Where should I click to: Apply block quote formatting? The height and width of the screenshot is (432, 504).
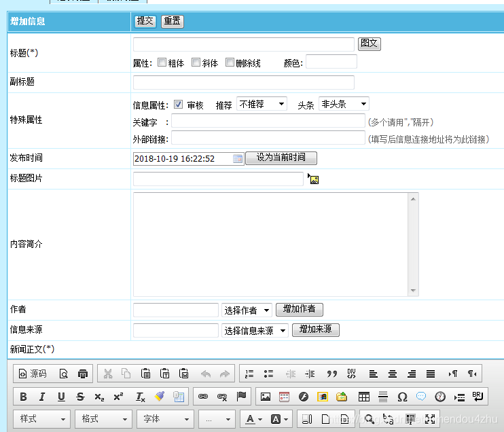pos(331,374)
